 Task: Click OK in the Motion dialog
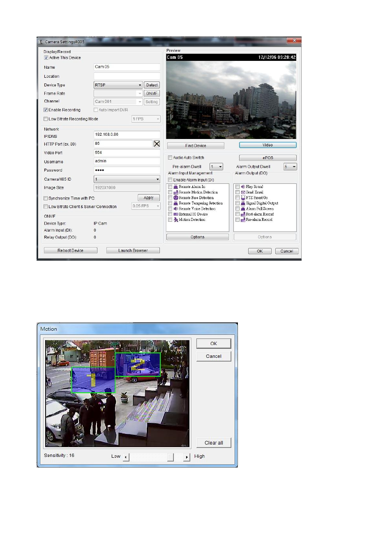click(214, 343)
